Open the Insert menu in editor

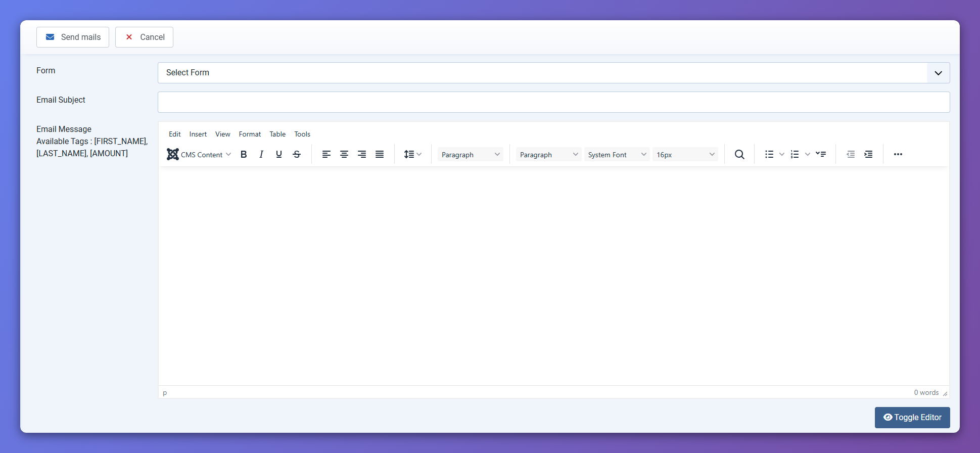[198, 134]
